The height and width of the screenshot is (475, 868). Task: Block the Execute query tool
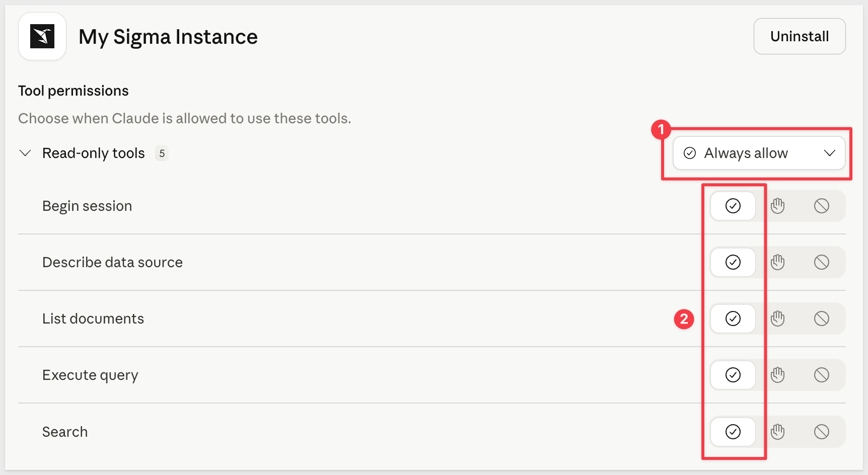point(822,375)
